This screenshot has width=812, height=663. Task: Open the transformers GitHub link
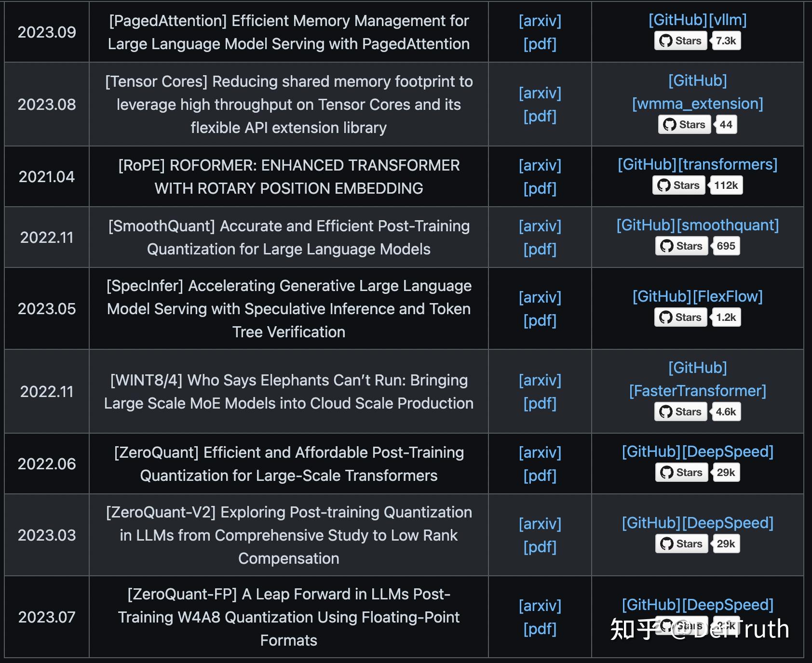[728, 164]
